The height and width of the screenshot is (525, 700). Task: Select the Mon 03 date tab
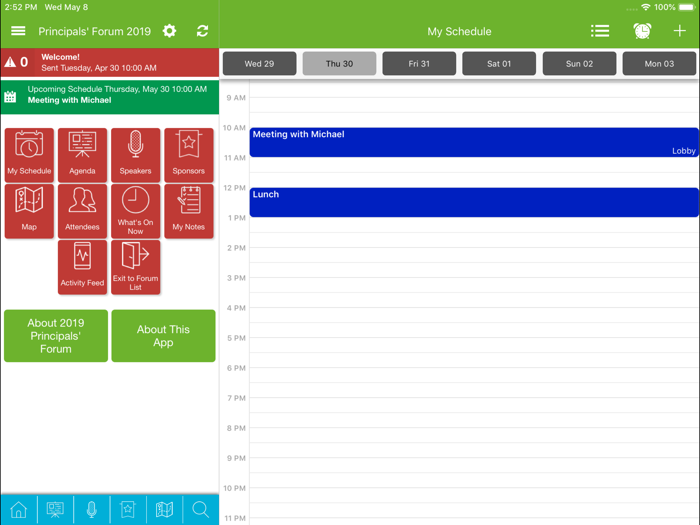click(659, 63)
